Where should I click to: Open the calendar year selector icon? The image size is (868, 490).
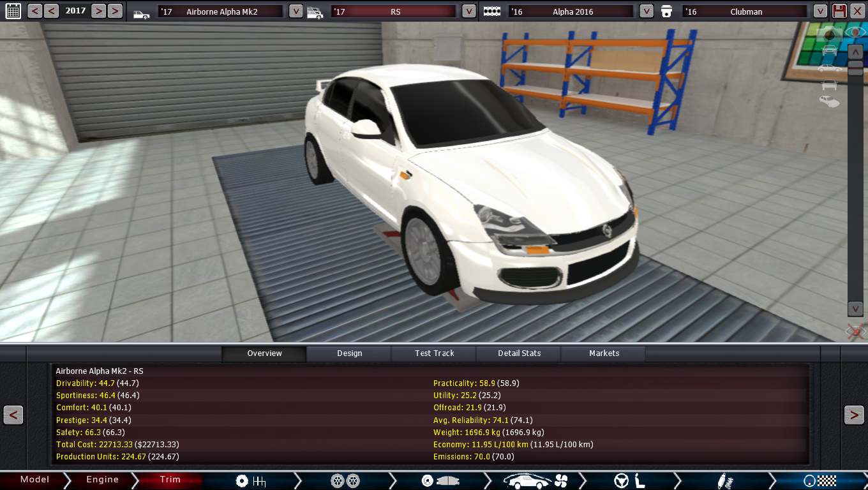(x=13, y=11)
